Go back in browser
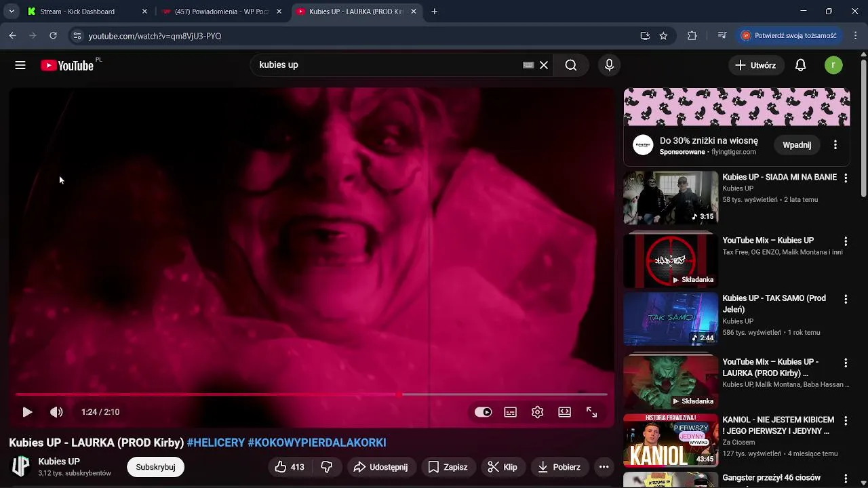868x488 pixels. tap(12, 36)
